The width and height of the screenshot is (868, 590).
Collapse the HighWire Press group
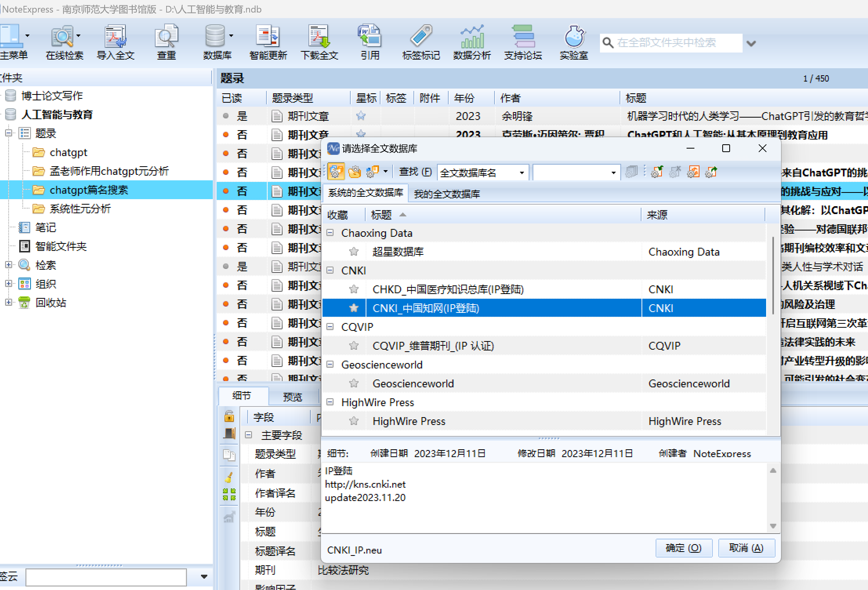(x=330, y=402)
